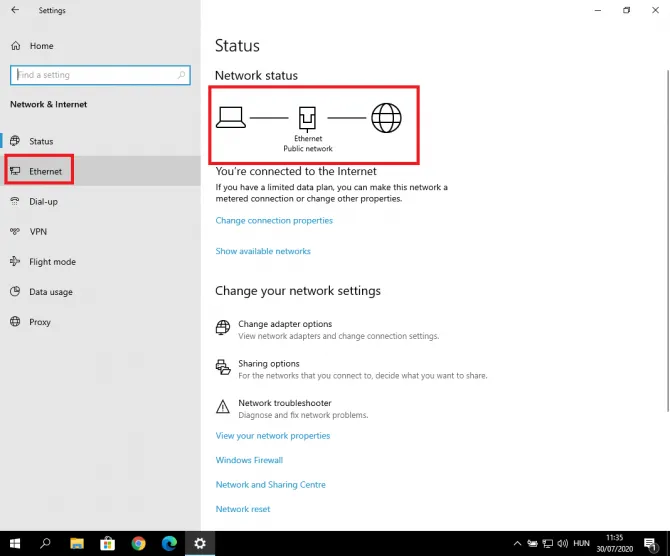Open Proxy settings
Image resolution: width=670 pixels, height=556 pixels.
point(40,322)
